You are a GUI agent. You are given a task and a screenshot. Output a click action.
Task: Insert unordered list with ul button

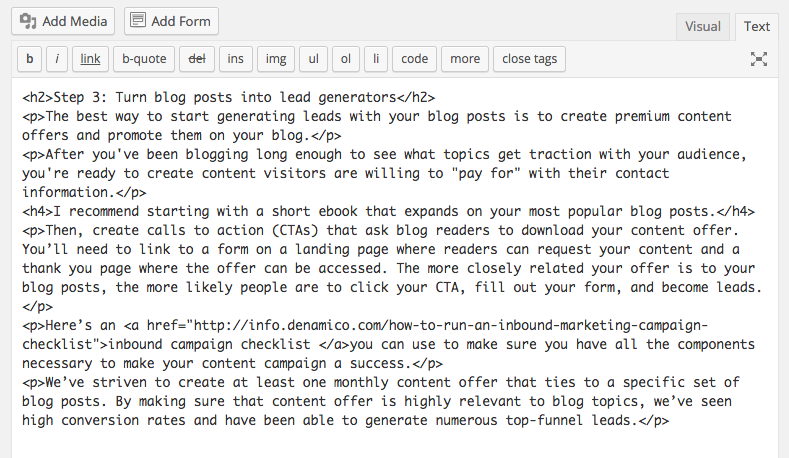(x=313, y=59)
